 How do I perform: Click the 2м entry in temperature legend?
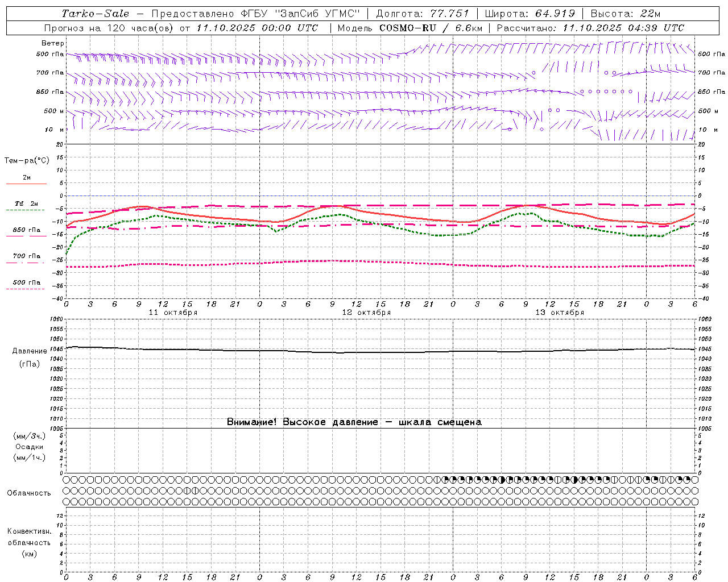click(x=27, y=178)
